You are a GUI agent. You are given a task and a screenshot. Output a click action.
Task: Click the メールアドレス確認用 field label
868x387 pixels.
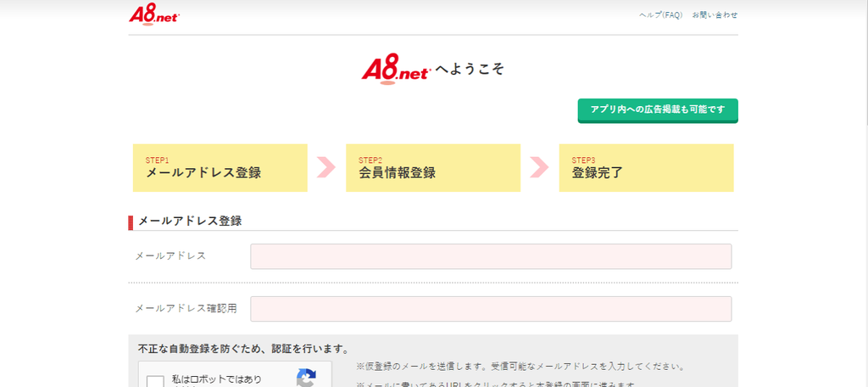pyautogui.click(x=186, y=309)
